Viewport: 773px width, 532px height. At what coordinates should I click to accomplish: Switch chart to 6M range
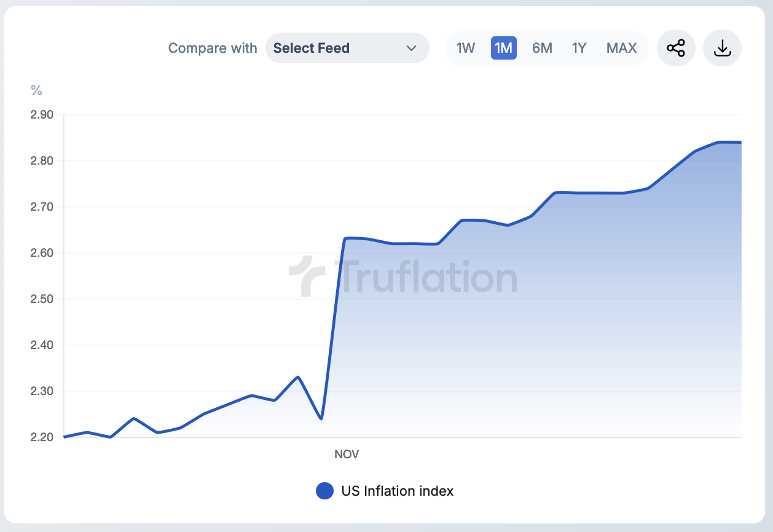[541, 48]
